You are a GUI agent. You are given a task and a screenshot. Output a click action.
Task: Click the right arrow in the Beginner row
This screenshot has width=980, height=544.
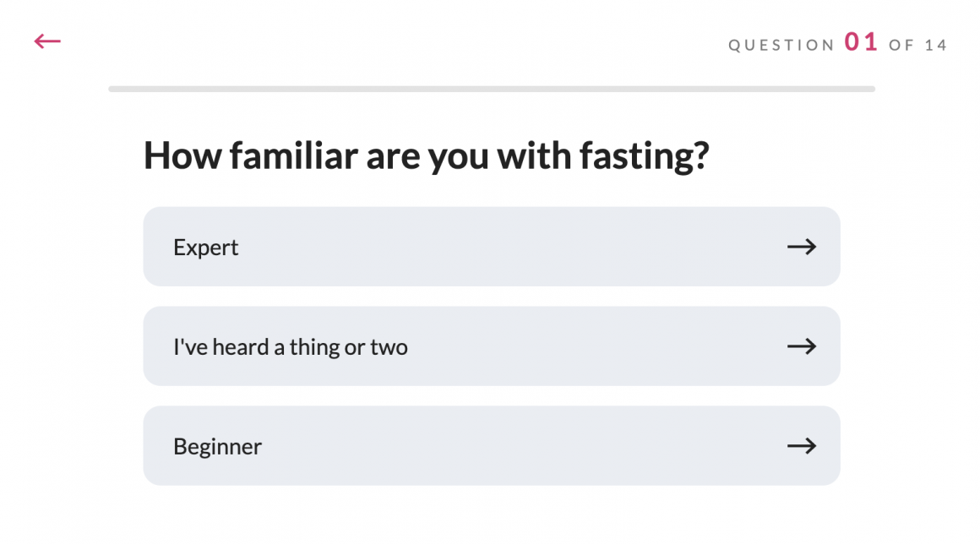click(x=801, y=446)
